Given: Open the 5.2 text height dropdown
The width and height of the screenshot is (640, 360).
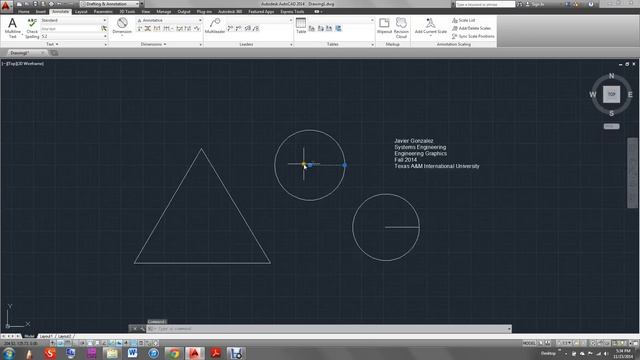Looking at the screenshot, I should pos(105,36).
